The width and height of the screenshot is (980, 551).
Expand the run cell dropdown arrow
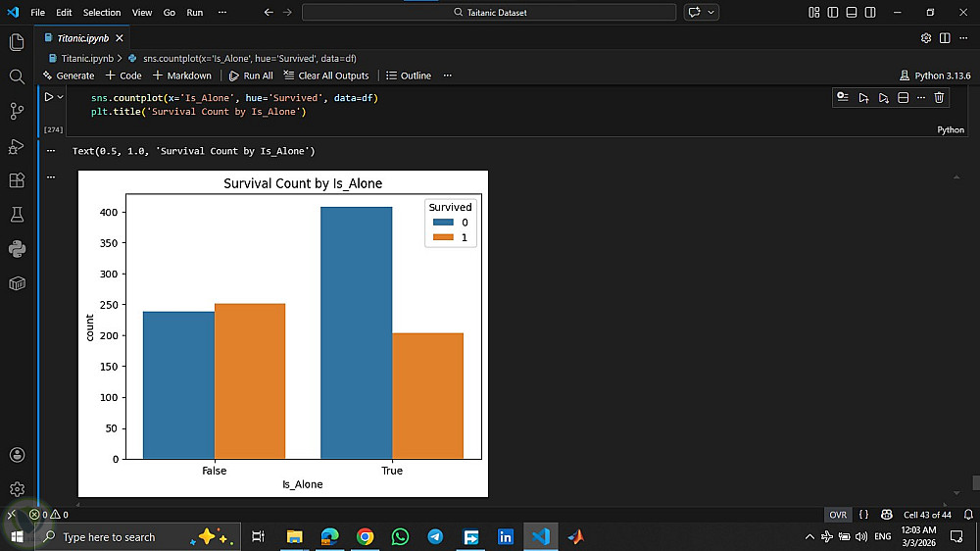[61, 97]
